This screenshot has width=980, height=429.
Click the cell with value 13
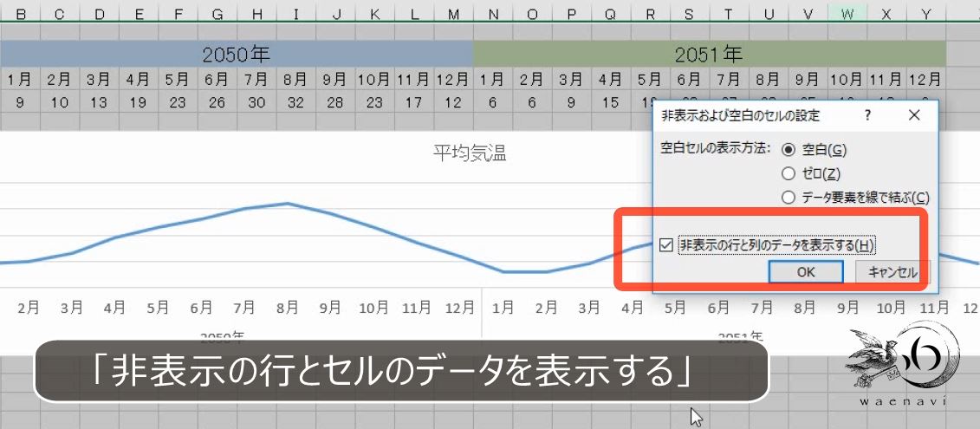pyautogui.click(x=99, y=102)
